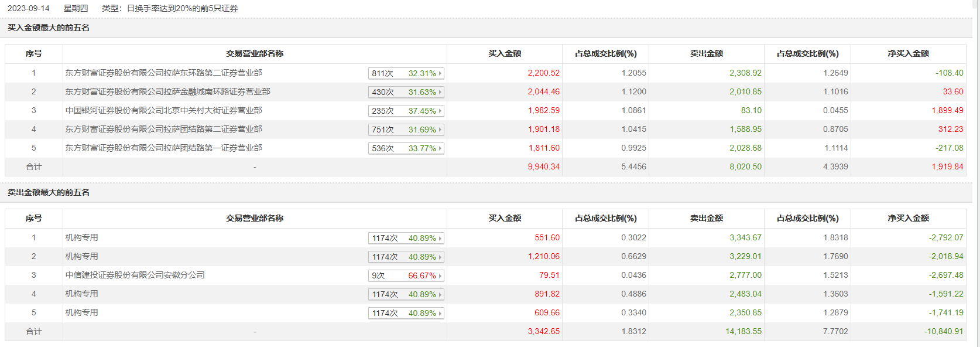980x347 pixels.
Task: Click the arrow beside 37.45%
Action: 440,111
